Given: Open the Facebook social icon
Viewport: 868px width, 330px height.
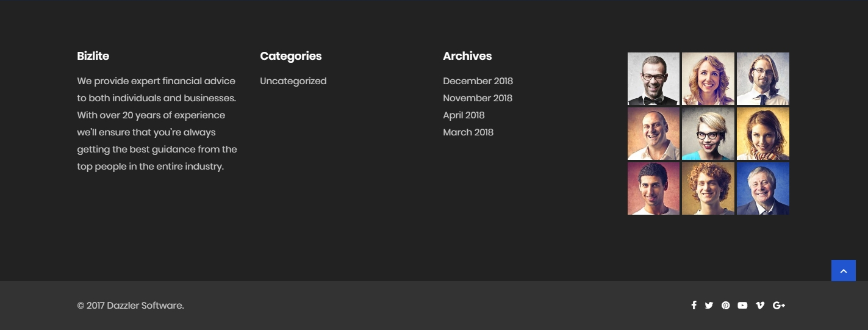Looking at the screenshot, I should coord(694,306).
